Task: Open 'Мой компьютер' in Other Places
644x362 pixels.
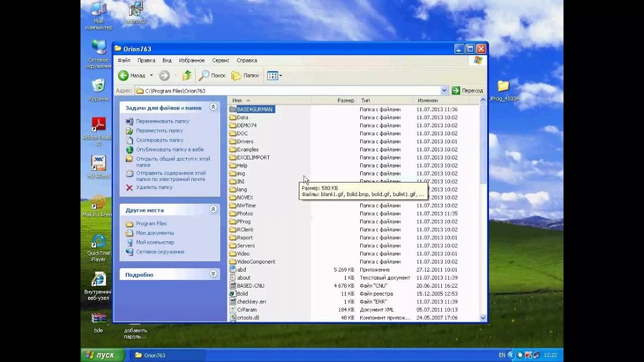Action: [x=155, y=242]
